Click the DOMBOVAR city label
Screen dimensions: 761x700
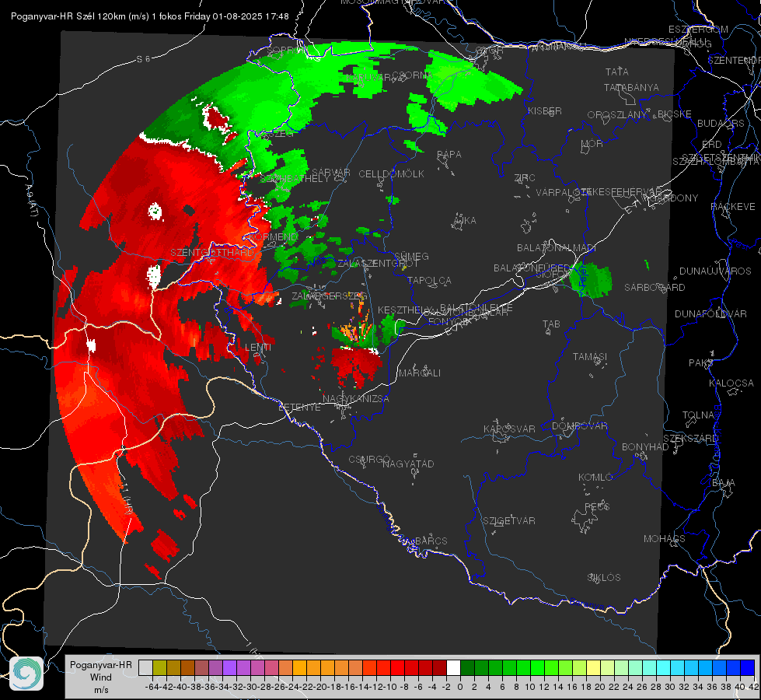579,426
